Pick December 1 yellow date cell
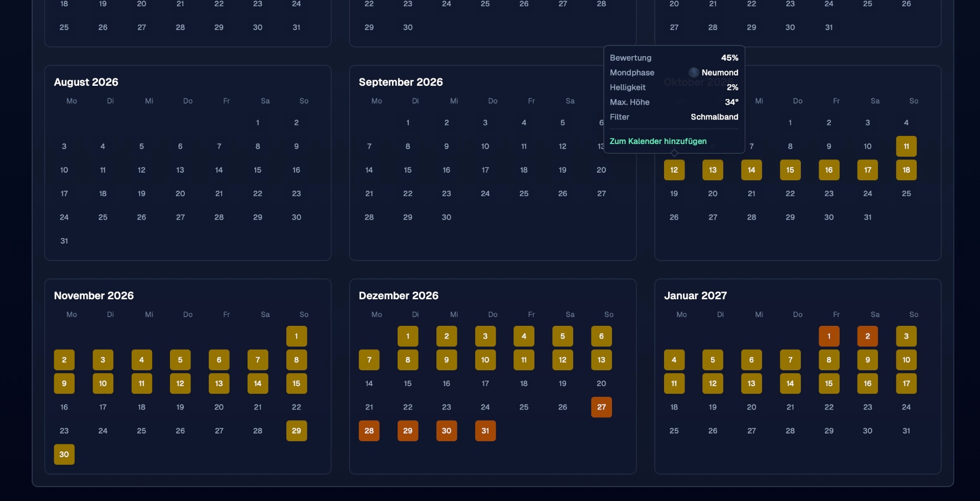Screen dimensions: 980x501 (408, 336)
